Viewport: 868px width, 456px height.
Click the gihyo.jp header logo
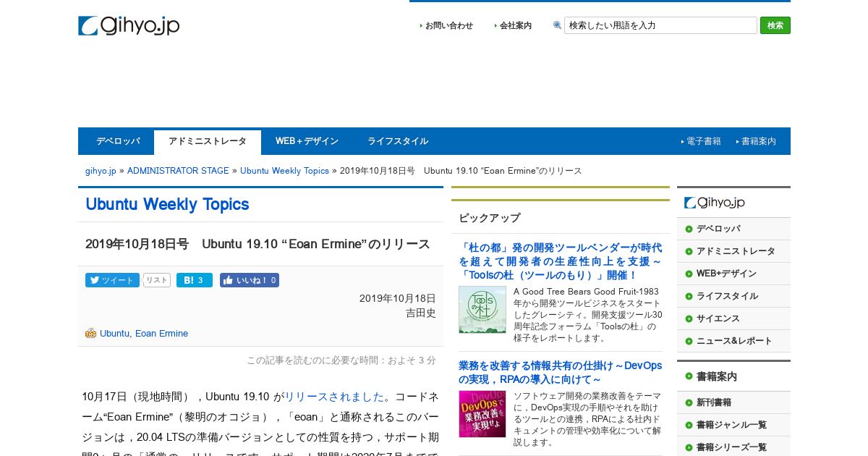[129, 25]
